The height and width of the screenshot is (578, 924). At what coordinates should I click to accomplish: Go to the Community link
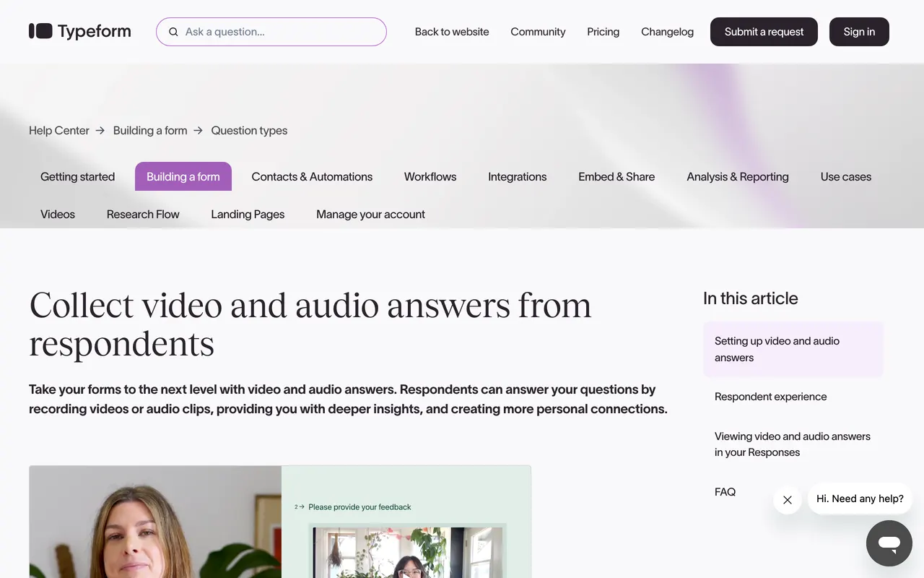tap(538, 32)
